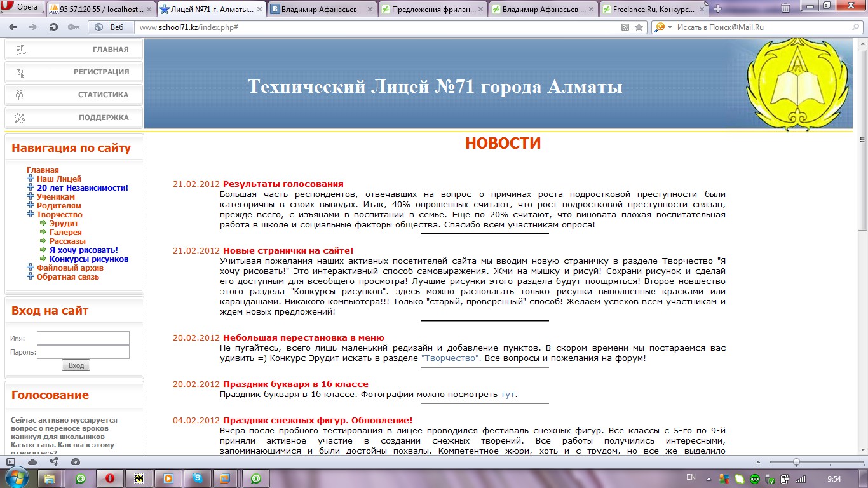Screen dimensions: 868x488
Task: Reload the page with the reload icon
Action: click(53, 27)
